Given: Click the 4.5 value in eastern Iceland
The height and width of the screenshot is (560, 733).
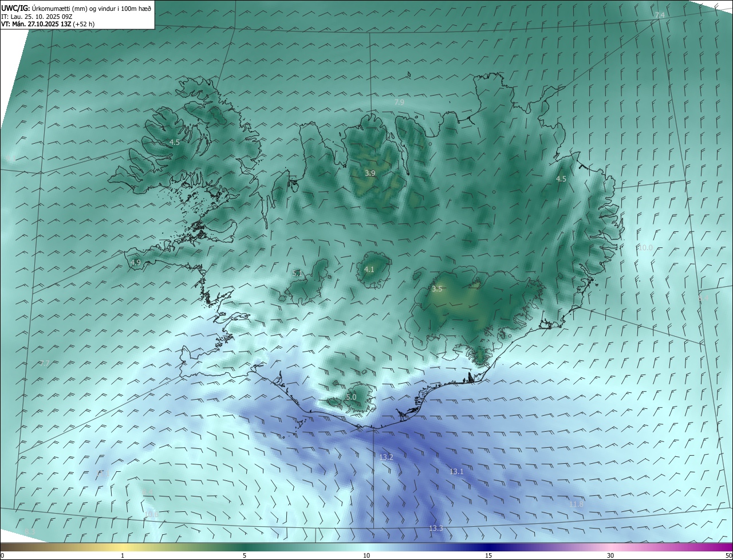Looking at the screenshot, I should [x=561, y=179].
